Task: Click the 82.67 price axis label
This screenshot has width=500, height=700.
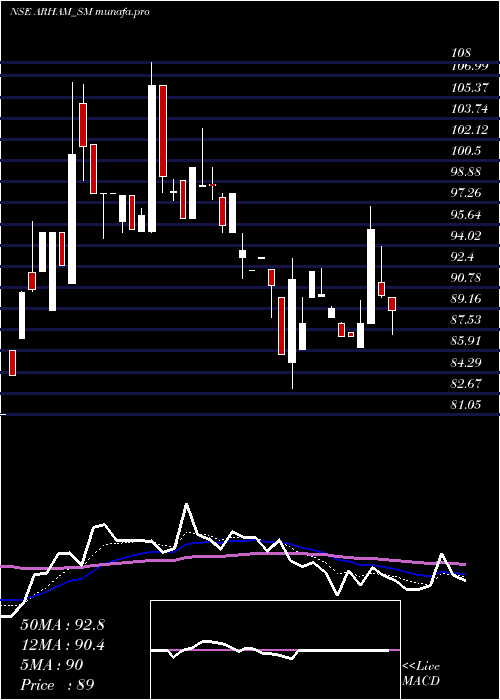Action: coord(466,383)
